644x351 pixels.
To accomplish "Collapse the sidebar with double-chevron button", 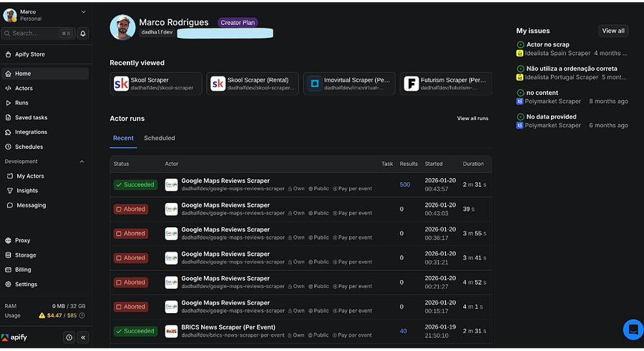I will 83,337.
